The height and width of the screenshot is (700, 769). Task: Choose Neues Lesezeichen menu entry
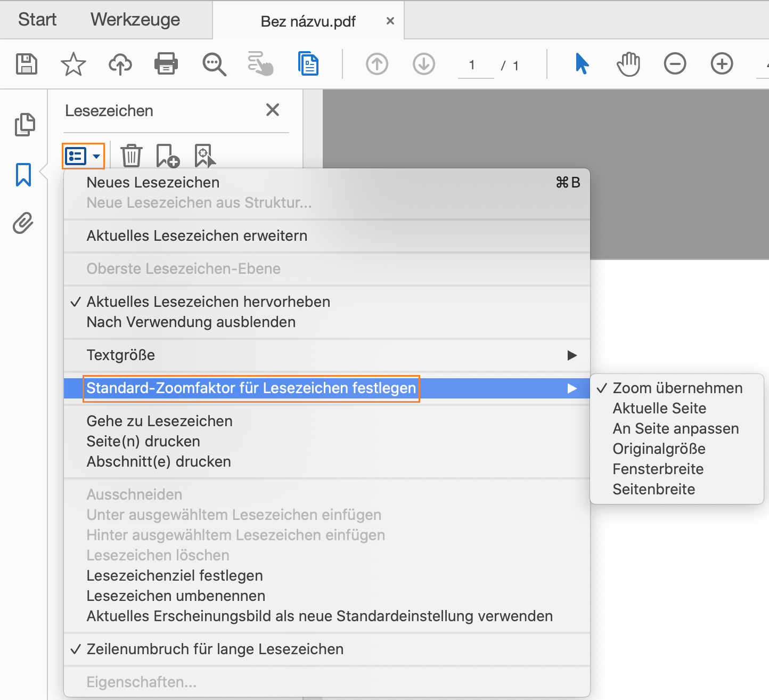coord(327,182)
